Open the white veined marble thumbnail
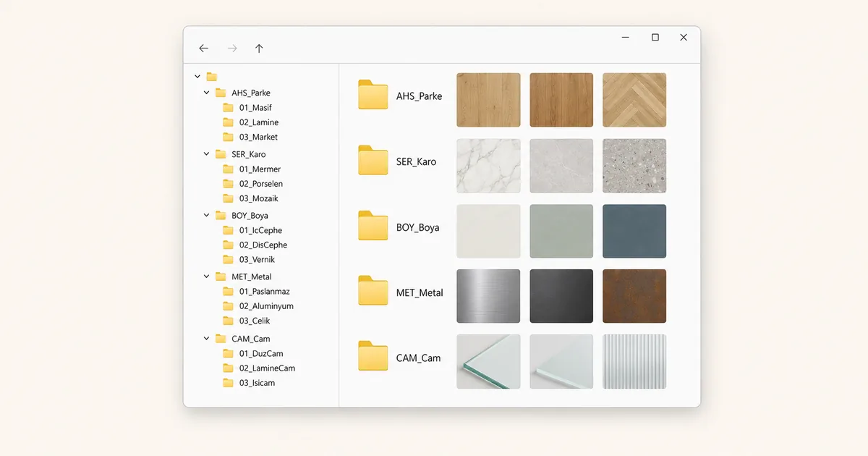Screen dimensions: 868x456 (488, 166)
